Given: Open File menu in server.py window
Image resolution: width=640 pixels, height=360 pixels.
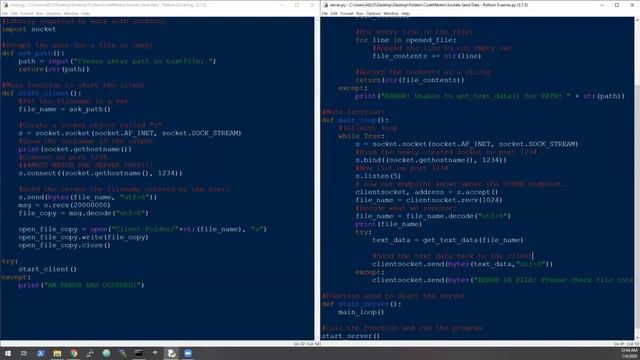Looking at the screenshot, I should (324, 13).
